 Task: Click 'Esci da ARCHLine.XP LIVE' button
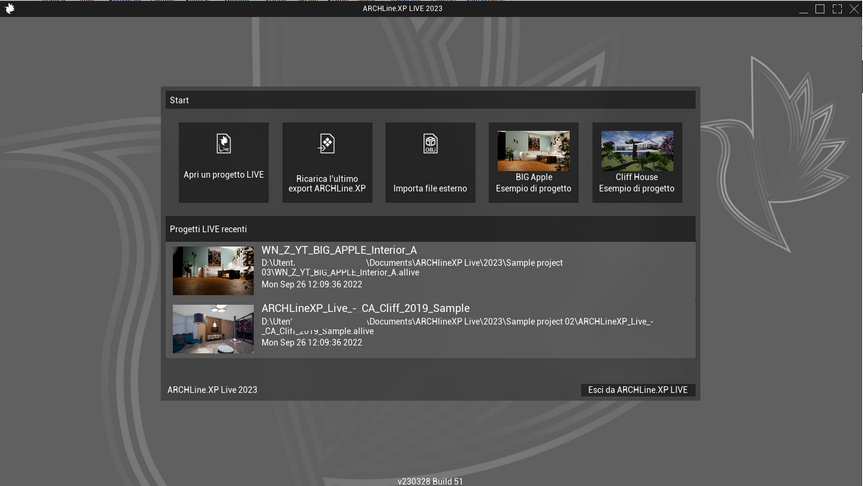[638, 390]
